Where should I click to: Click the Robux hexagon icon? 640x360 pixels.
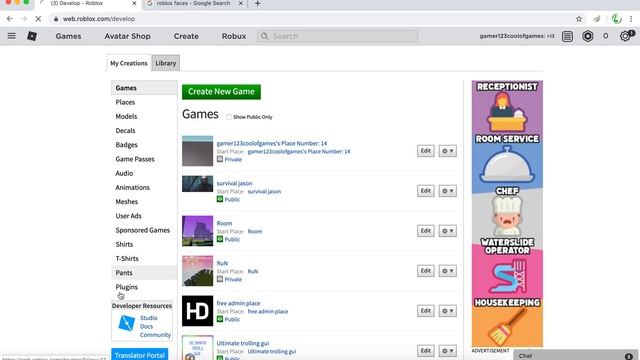click(x=588, y=36)
